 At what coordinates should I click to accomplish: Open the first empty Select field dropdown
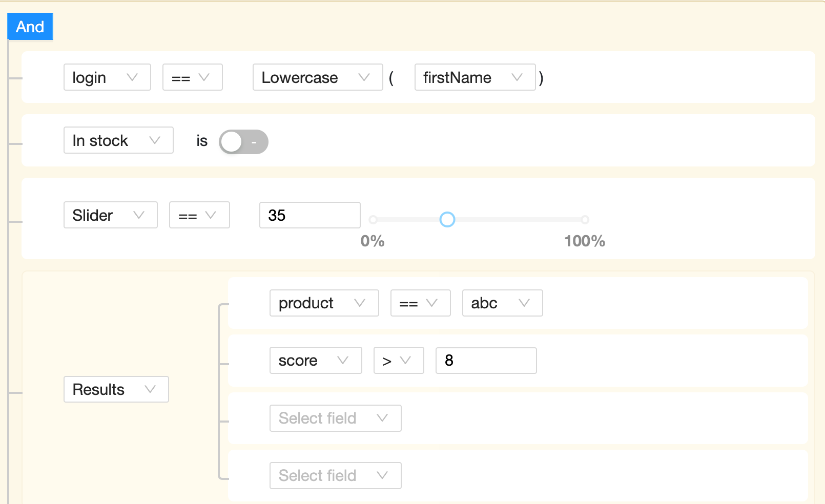pos(335,418)
